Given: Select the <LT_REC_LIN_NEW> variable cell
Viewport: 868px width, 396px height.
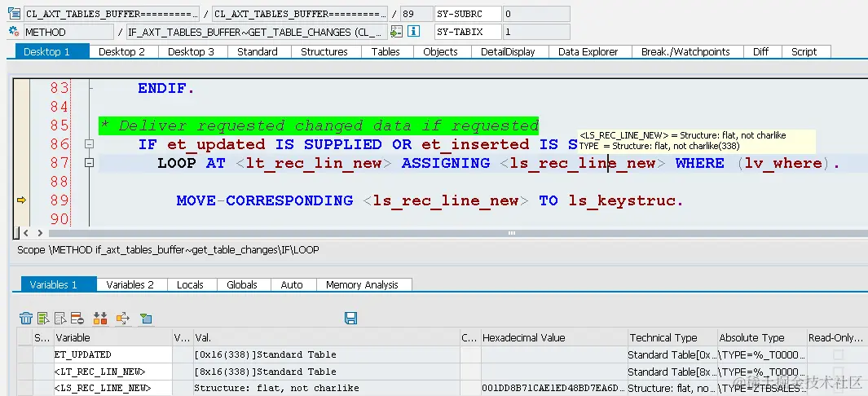Looking at the screenshot, I should tap(113, 372).
